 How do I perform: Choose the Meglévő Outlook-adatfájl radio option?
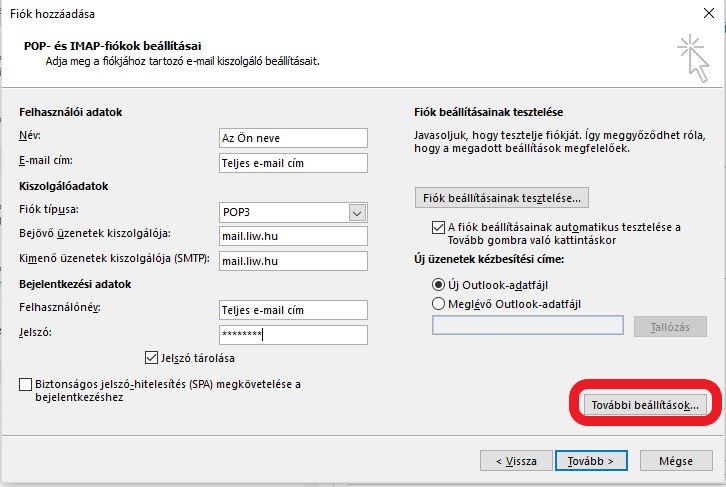pos(438,303)
